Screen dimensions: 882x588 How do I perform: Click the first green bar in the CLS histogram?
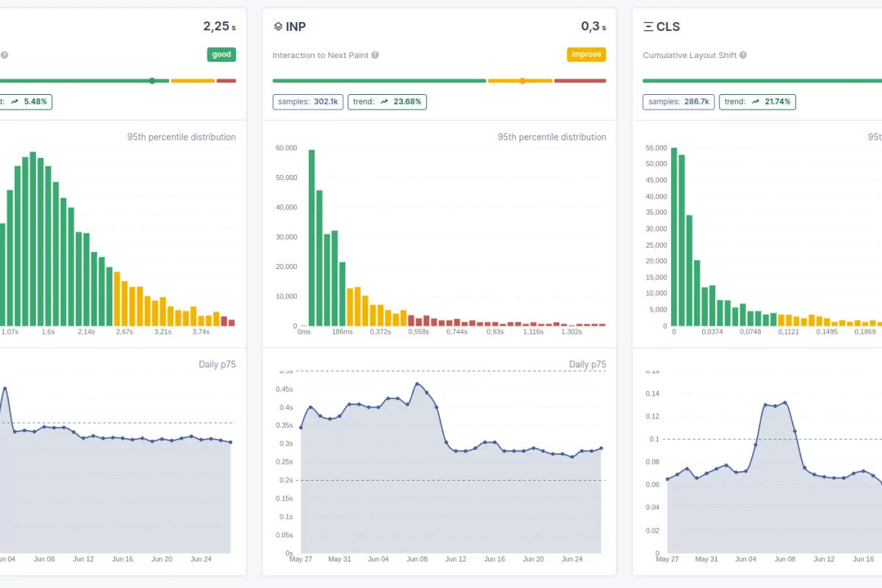673,235
